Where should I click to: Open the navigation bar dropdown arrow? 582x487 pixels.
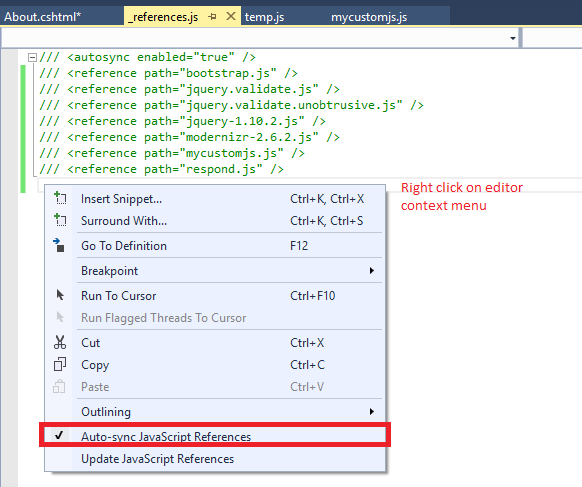tap(513, 38)
